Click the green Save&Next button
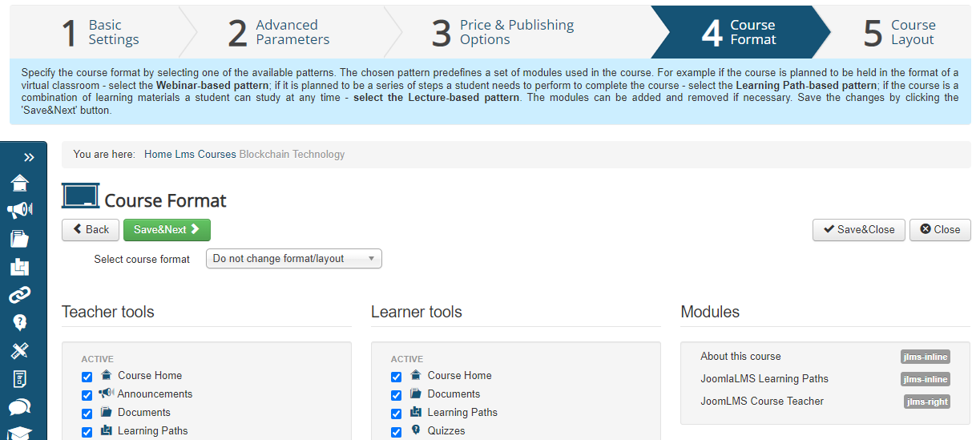980x440 pixels. pos(167,230)
